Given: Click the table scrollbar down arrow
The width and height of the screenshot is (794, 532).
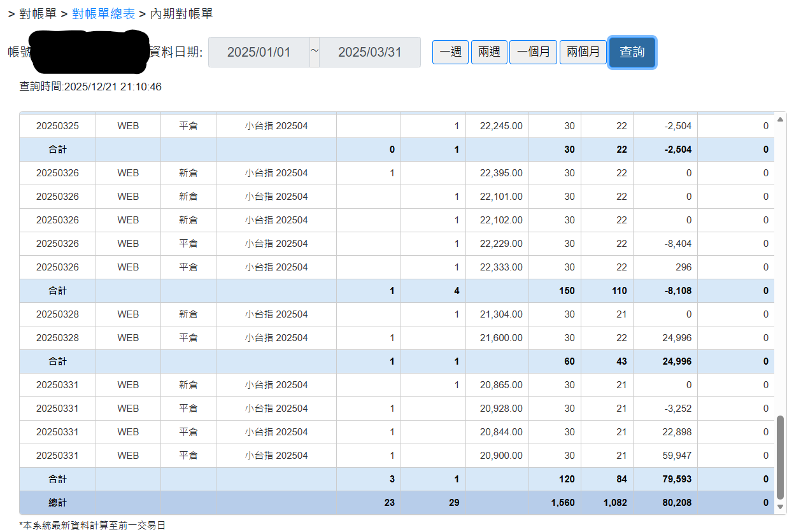Looking at the screenshot, I should [x=781, y=507].
